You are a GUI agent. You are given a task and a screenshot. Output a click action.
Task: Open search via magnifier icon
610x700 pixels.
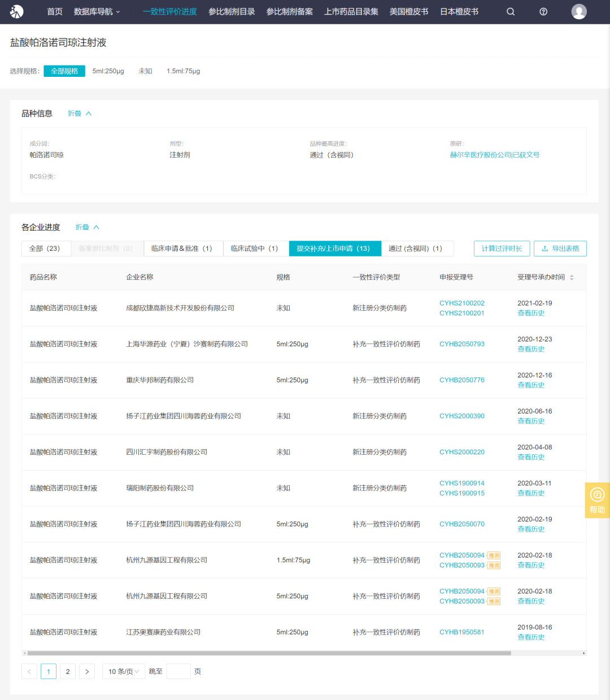tap(511, 12)
